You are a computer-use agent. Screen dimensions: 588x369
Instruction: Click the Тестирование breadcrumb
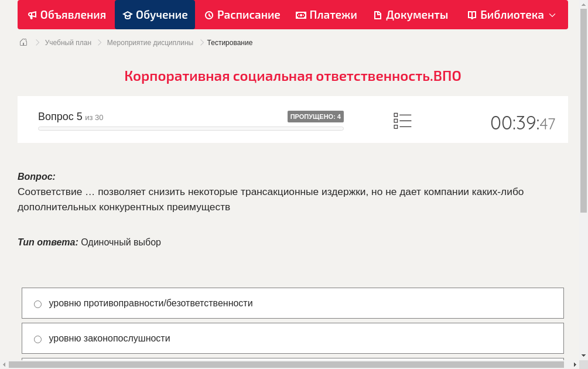[230, 42]
